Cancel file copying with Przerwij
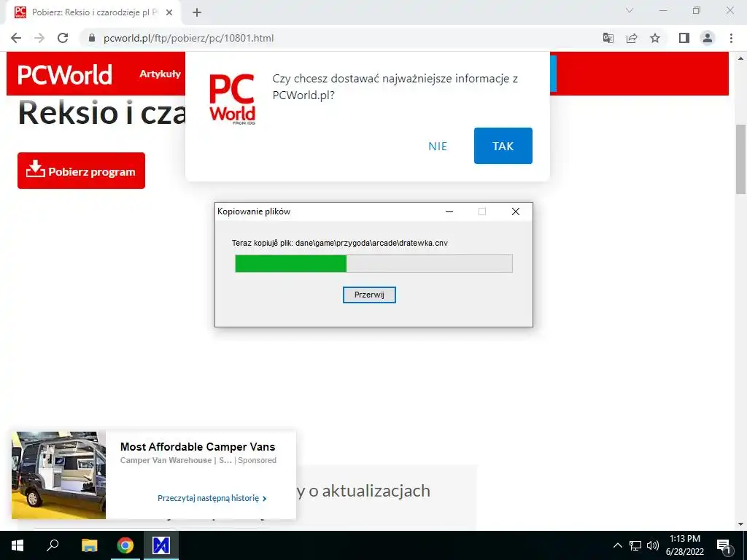This screenshot has height=560, width=747. coord(369,295)
